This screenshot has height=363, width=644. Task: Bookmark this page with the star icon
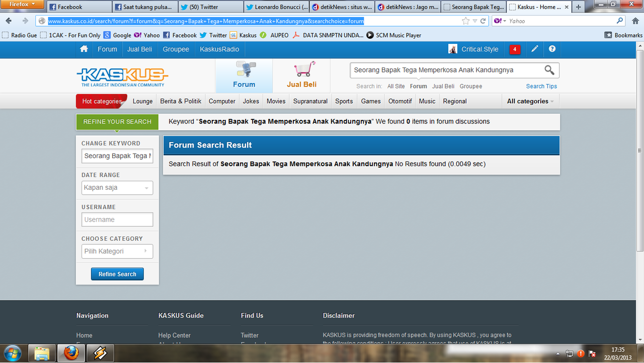pos(465,21)
